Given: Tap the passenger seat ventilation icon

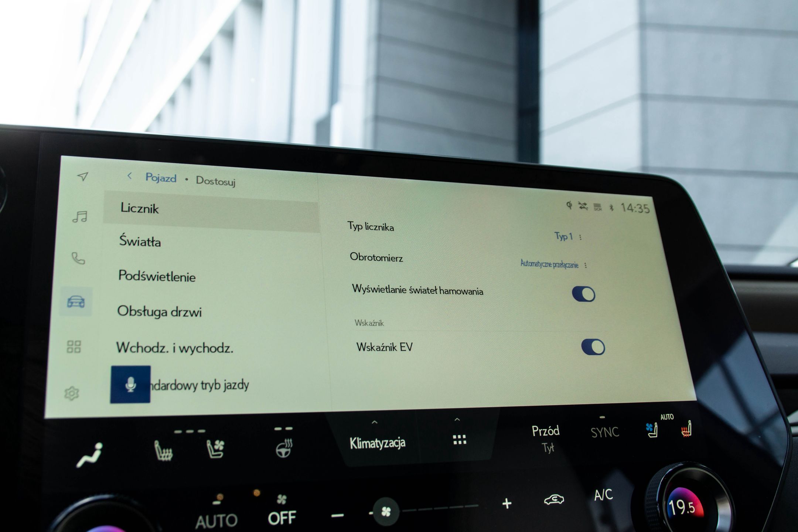Looking at the screenshot, I should coord(652,430).
